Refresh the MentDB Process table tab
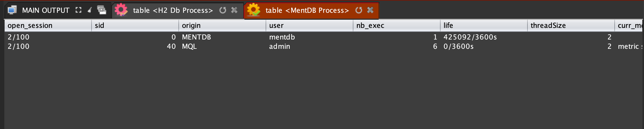This screenshot has width=644, height=129. (x=359, y=10)
